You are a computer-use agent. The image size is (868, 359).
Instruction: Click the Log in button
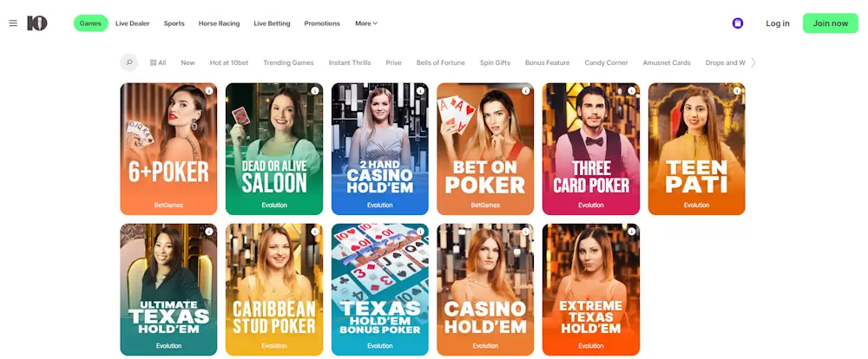point(778,23)
